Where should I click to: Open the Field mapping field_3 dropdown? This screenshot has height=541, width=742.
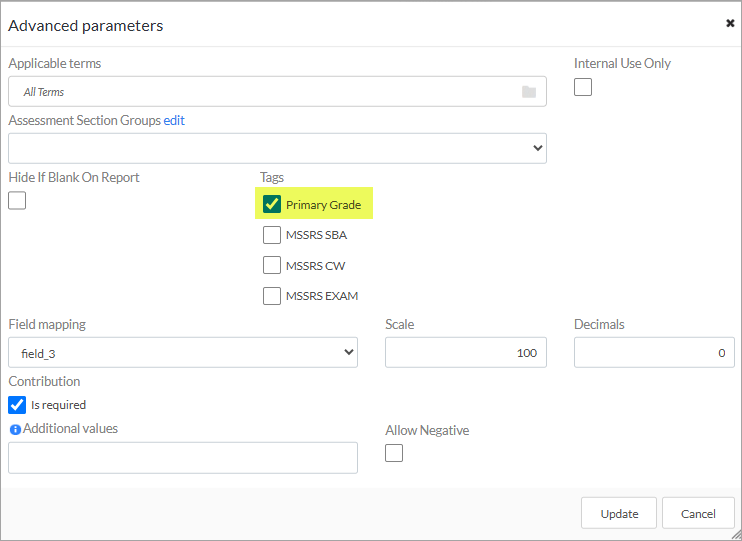click(x=183, y=352)
